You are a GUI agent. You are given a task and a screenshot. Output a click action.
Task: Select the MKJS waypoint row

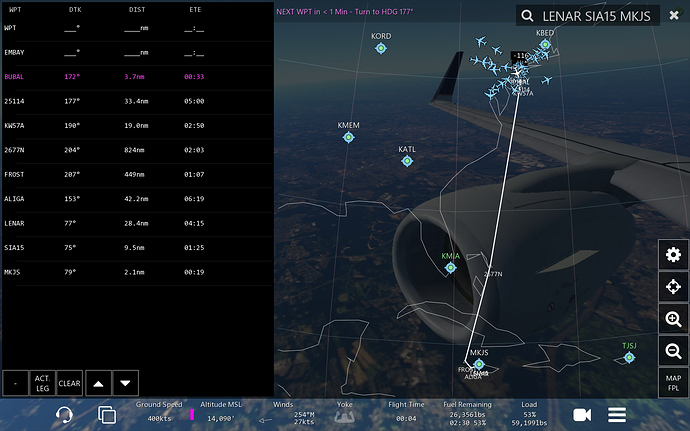tap(137, 272)
